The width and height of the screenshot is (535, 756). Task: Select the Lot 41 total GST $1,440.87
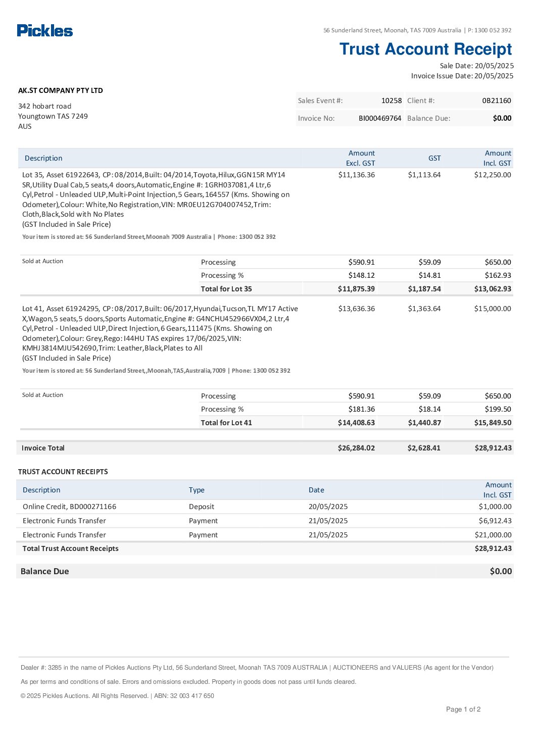pos(424,423)
